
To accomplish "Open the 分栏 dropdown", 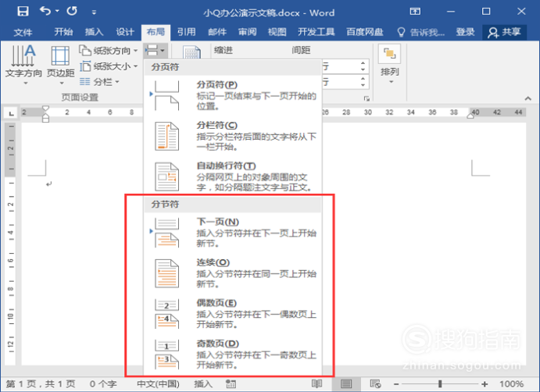I will (x=99, y=82).
